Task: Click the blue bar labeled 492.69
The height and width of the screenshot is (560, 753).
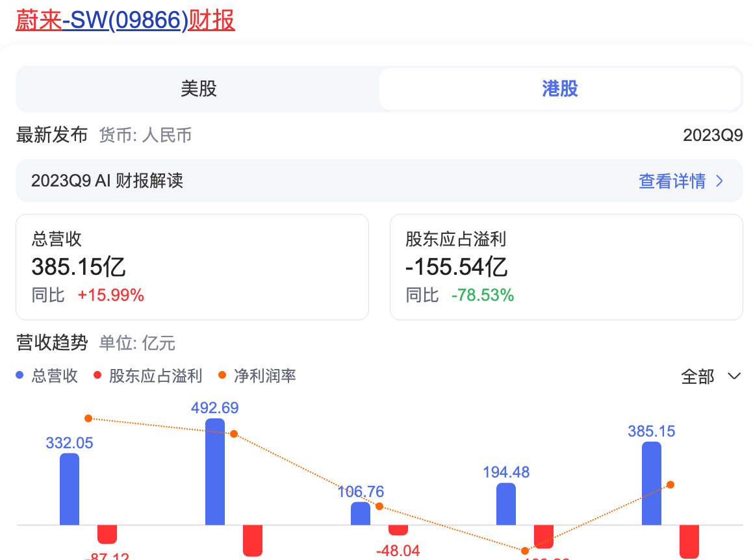Action: click(x=215, y=472)
